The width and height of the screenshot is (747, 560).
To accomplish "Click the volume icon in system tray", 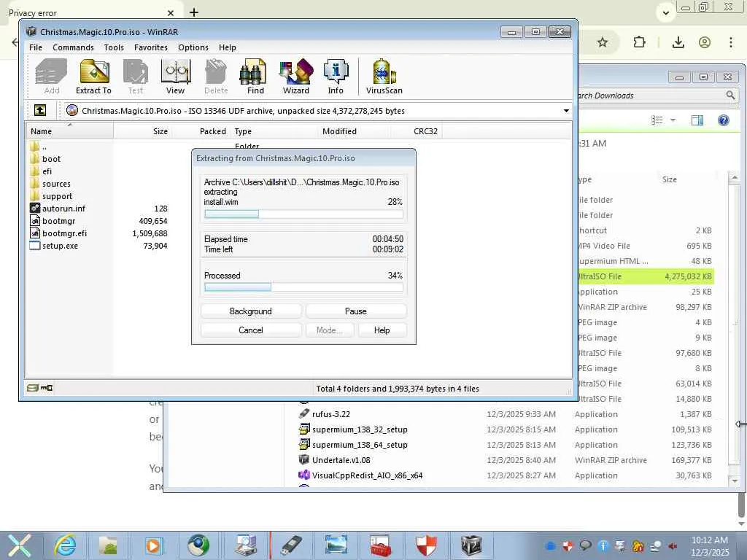I will [673, 546].
